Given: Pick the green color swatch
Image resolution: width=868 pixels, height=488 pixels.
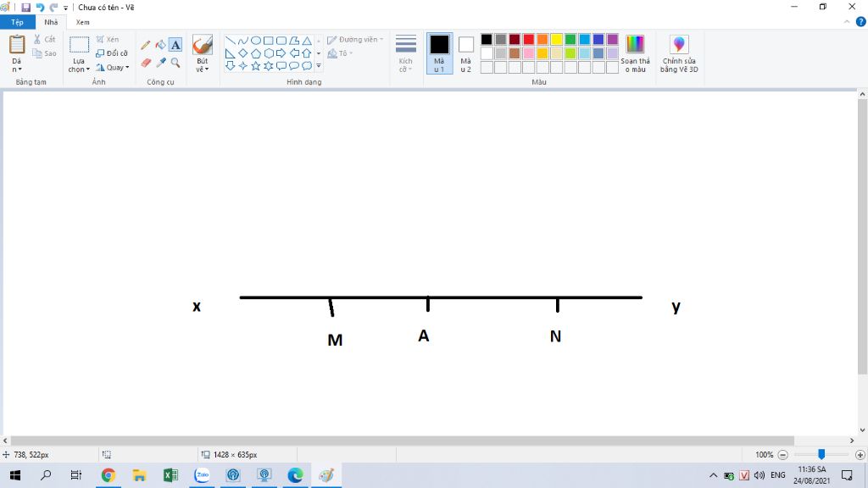Looking at the screenshot, I should tap(570, 39).
